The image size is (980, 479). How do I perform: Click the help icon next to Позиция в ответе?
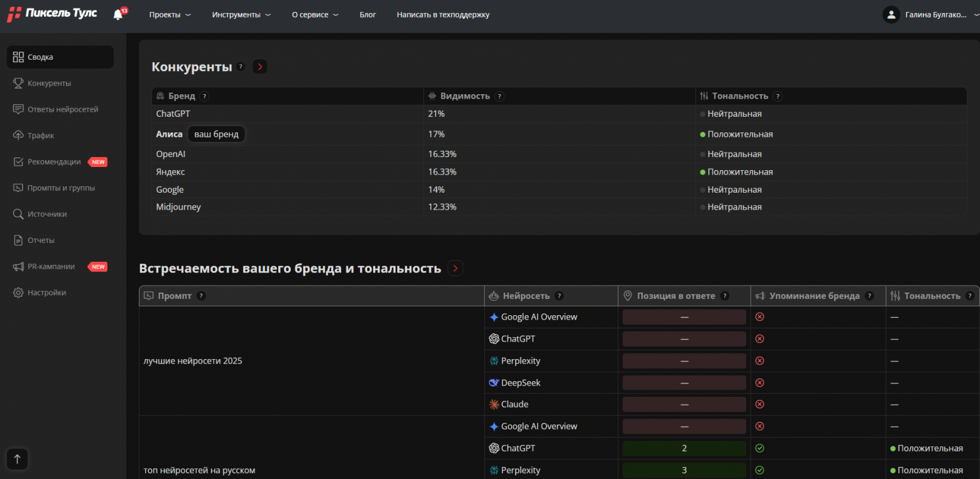point(724,296)
